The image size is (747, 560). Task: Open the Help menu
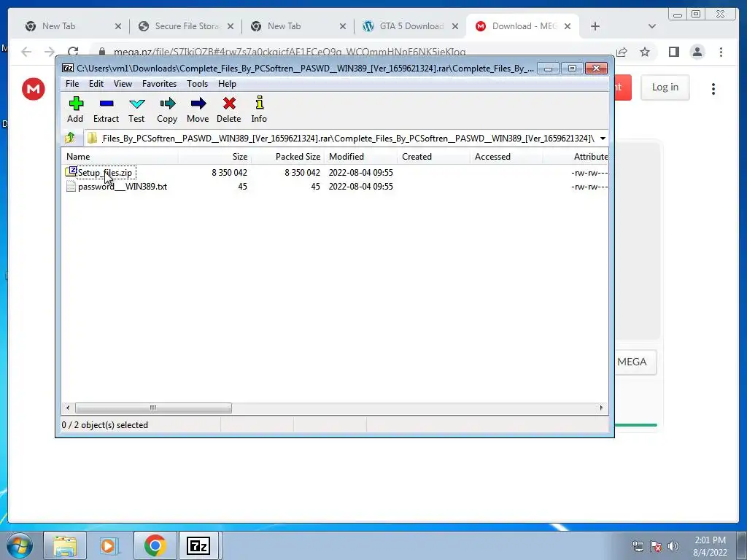(x=228, y=84)
